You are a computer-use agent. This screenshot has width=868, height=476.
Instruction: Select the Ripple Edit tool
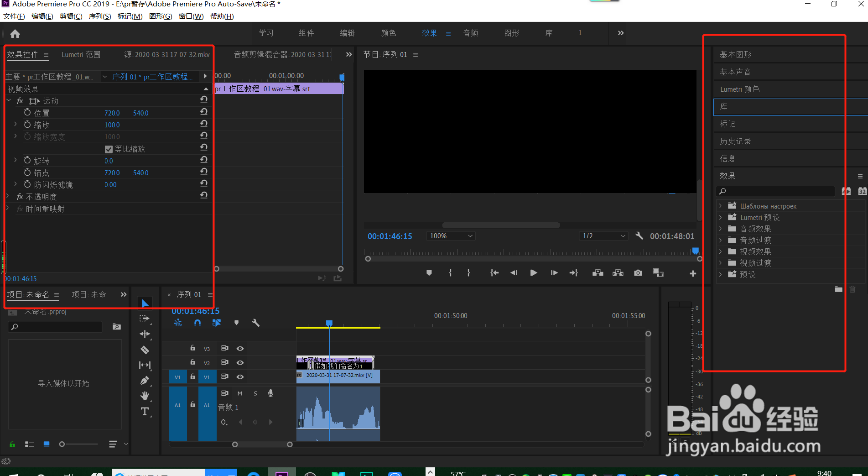point(145,334)
